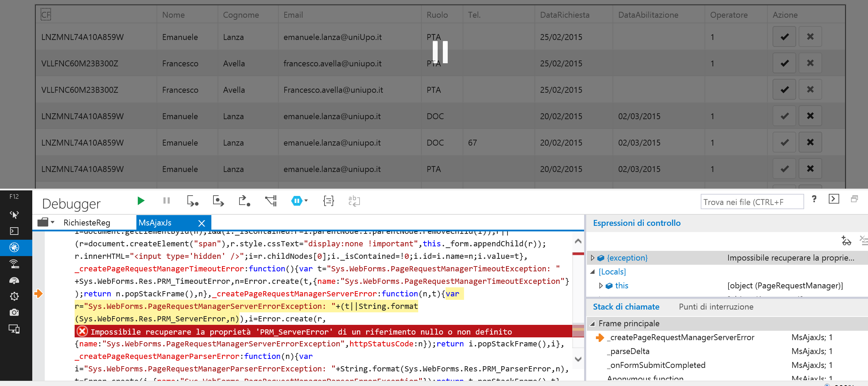Screen dimensions: 868x386
Task: Click the Step Into debugger icon
Action: (x=192, y=201)
